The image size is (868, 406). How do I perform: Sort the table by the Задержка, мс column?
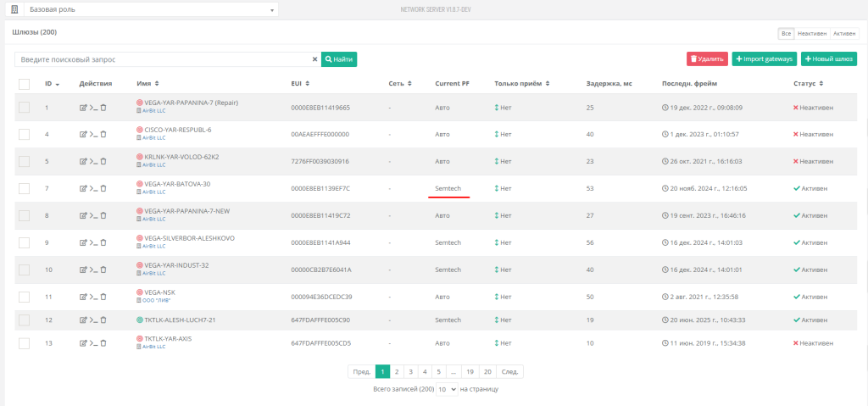[x=609, y=84]
